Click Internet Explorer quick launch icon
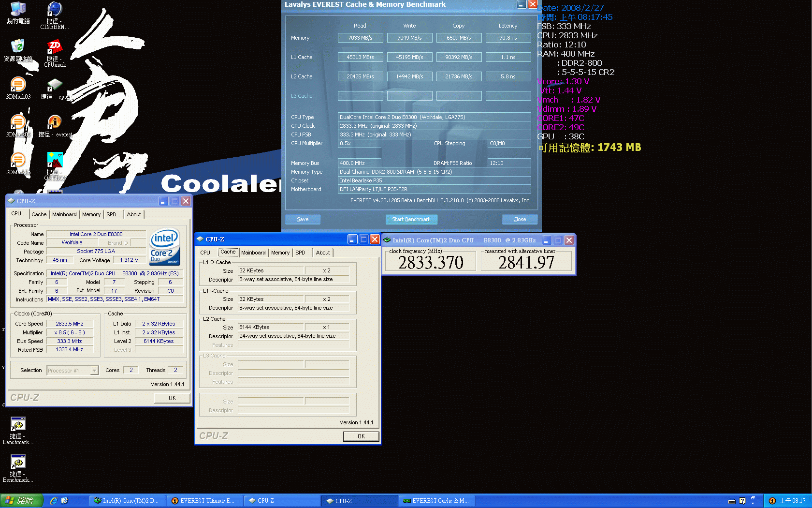 [54, 501]
